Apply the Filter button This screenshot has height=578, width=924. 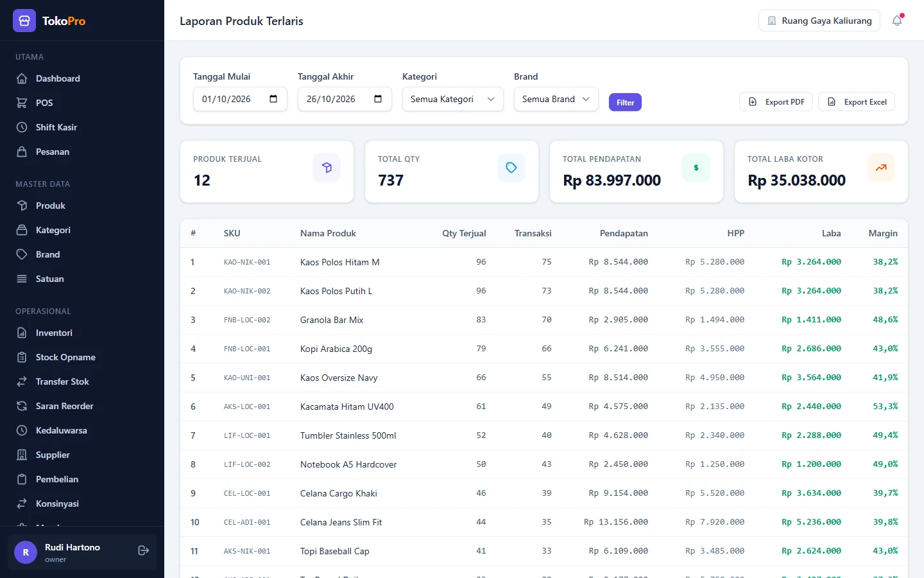pos(625,102)
